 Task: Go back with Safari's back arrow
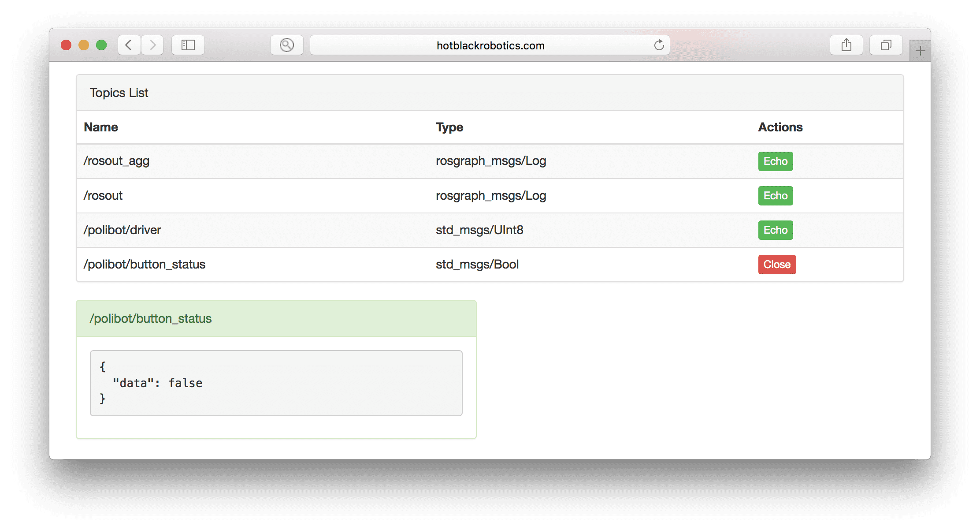[129, 45]
